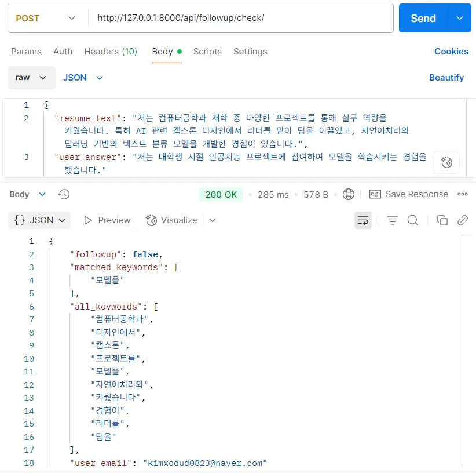The height and width of the screenshot is (473, 476).
Task: Open the Send button options arrow
Action: (x=460, y=18)
